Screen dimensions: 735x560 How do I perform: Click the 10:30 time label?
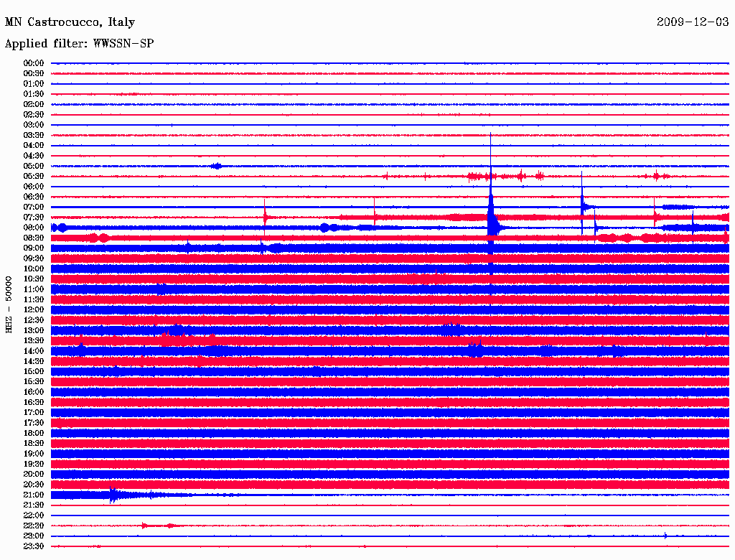point(34,279)
